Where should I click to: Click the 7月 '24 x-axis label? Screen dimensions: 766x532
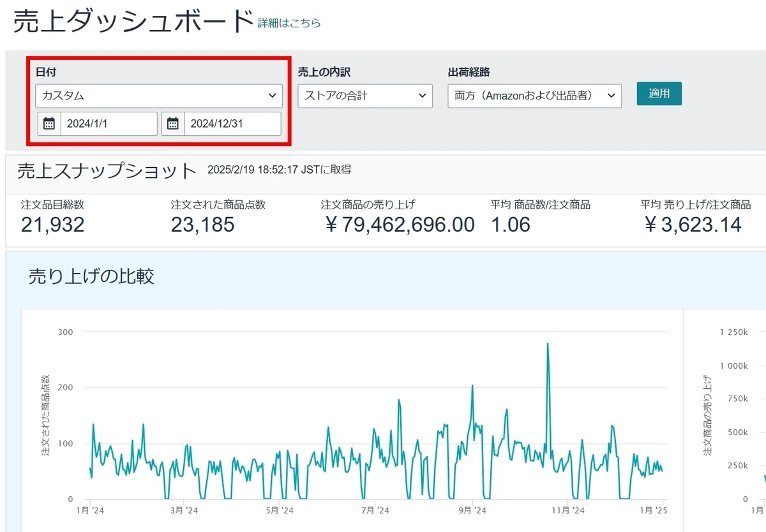coord(375,510)
